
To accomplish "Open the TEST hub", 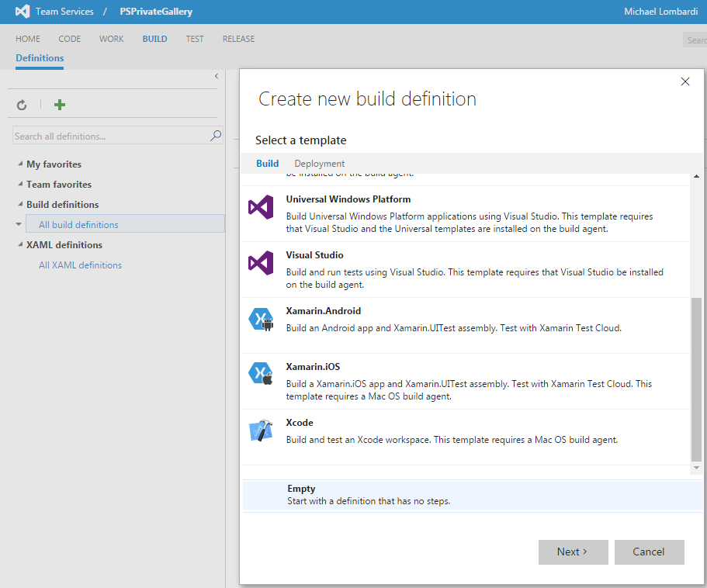I will pos(195,40).
